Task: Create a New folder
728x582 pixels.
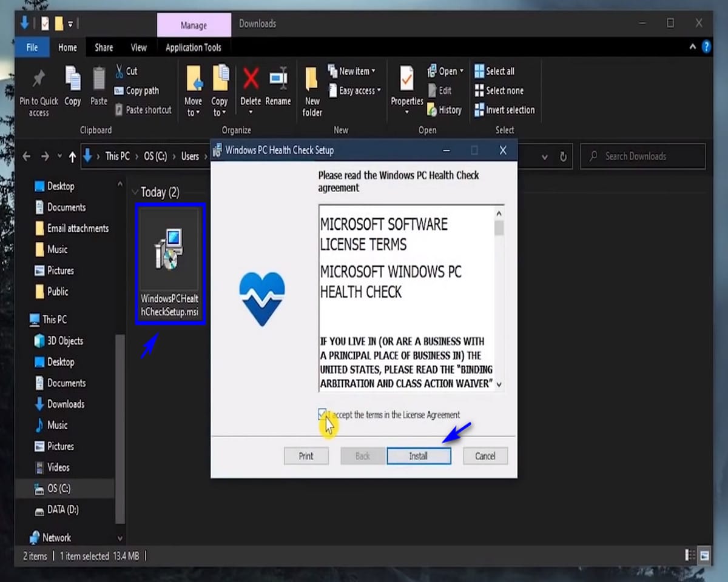Action: click(312, 91)
